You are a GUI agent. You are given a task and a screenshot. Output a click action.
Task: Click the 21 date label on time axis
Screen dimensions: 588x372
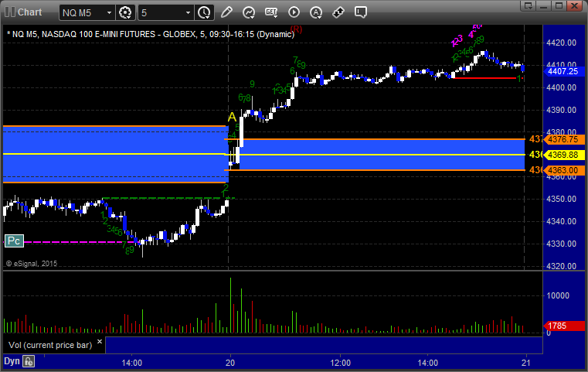click(x=526, y=363)
